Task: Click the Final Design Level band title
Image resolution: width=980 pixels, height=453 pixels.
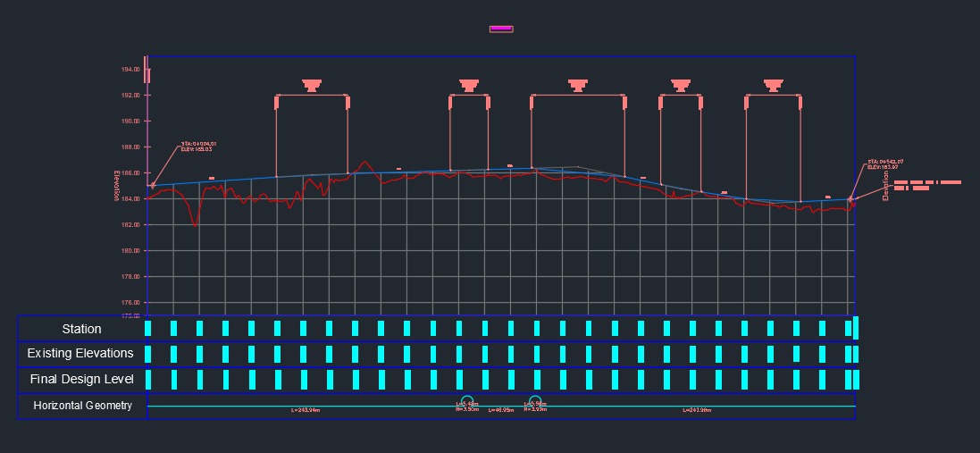Action: pos(81,380)
